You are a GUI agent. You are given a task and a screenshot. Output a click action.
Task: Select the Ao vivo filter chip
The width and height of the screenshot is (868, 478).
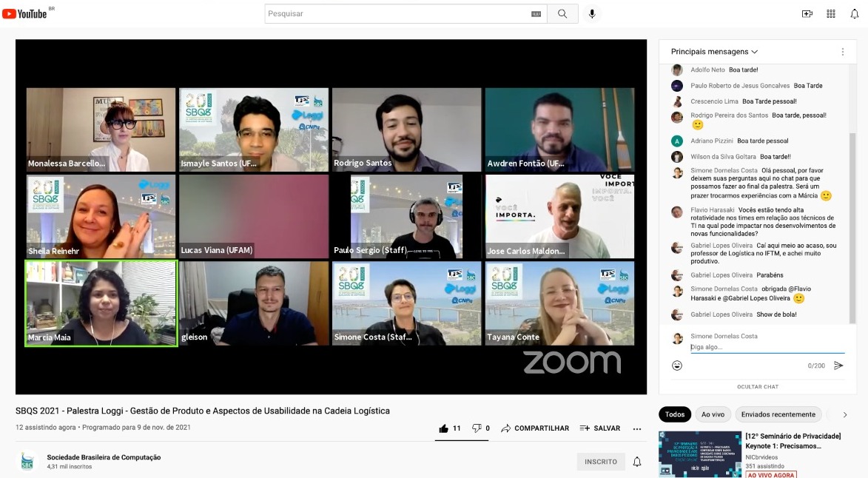pyautogui.click(x=713, y=414)
